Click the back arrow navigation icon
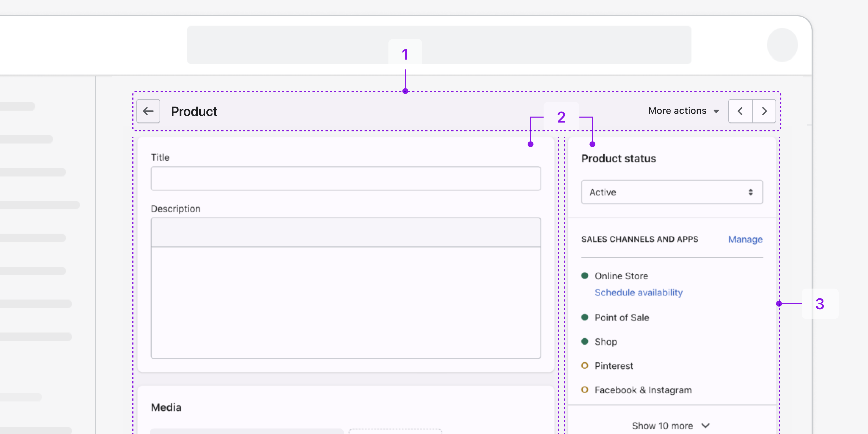 tap(148, 111)
